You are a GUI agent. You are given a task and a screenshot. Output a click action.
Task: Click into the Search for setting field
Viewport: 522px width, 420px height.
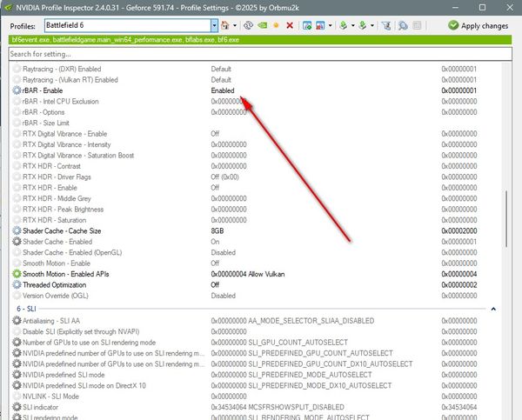point(252,54)
